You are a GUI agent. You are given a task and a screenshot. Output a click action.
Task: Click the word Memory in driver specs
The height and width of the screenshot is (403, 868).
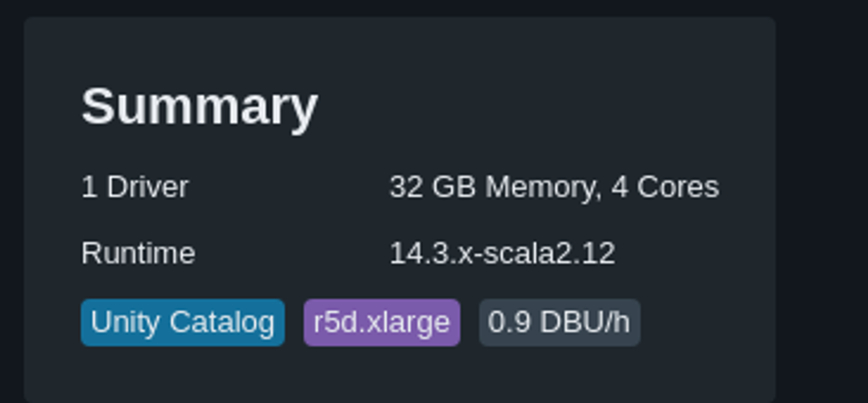coord(543,187)
